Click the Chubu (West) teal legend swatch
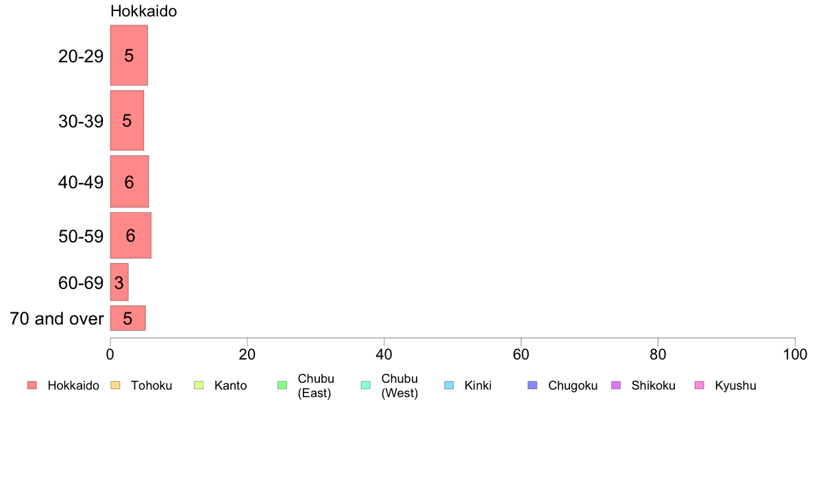814x504 pixels. 365,385
